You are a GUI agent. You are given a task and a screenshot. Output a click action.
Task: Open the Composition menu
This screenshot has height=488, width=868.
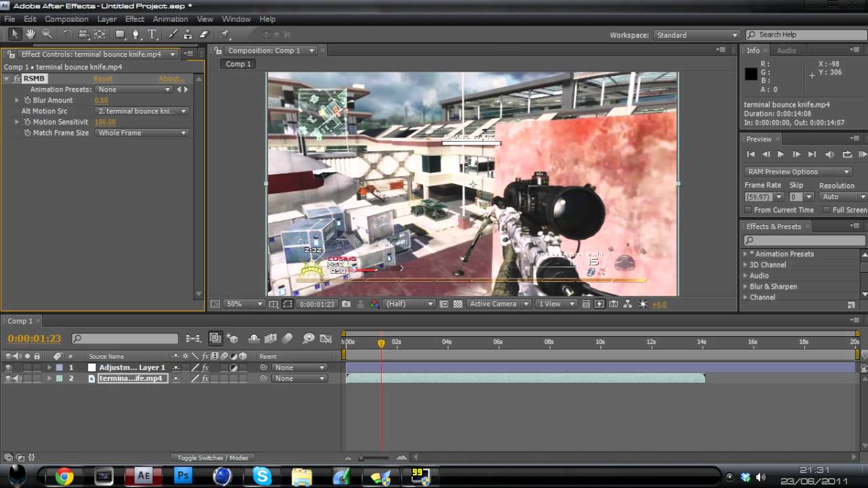click(x=66, y=19)
